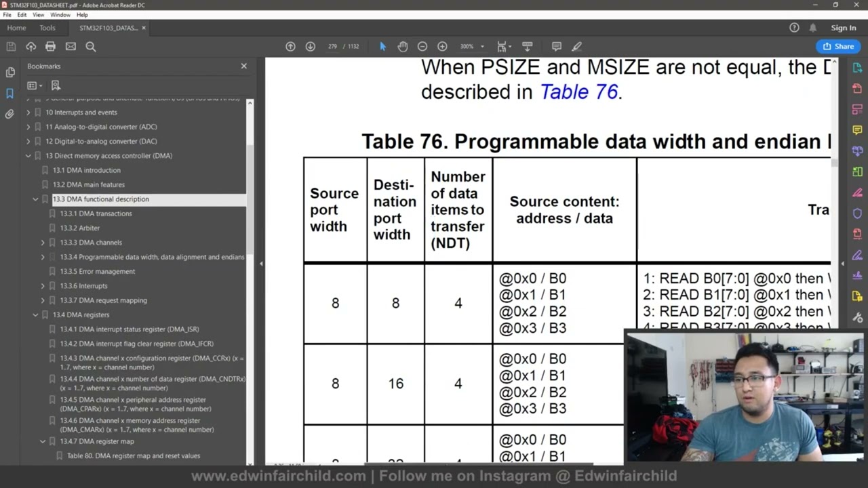Click the Share button
This screenshot has width=868, height=488.
[838, 46]
